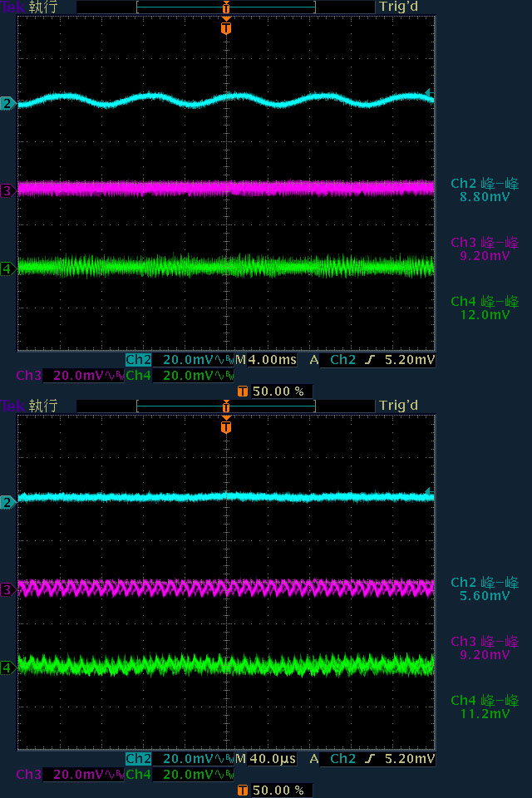Click the Ch2 ground marker in 40.0µs capture
Screen dimensions: 532x798
pyautogui.click(x=7, y=502)
